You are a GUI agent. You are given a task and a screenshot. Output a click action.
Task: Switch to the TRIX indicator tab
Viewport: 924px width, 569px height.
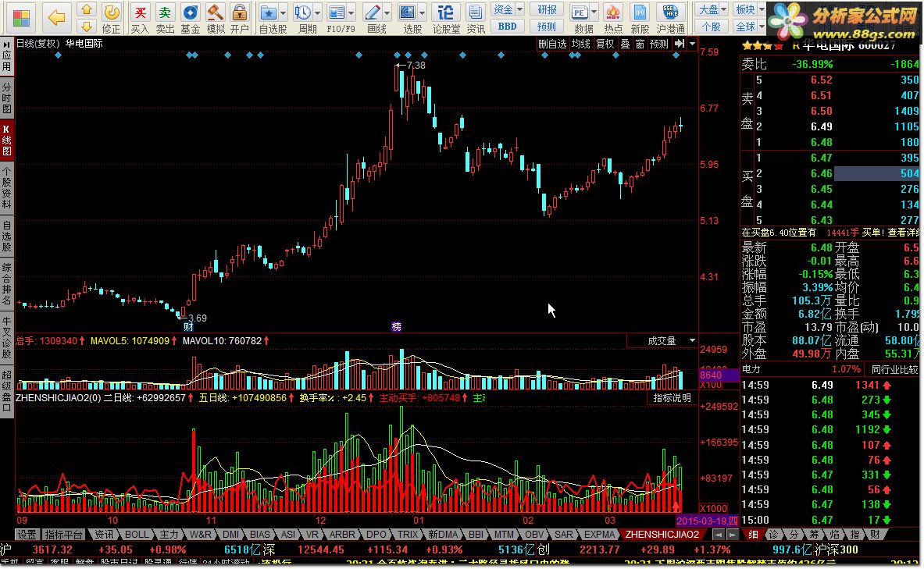tap(407, 534)
